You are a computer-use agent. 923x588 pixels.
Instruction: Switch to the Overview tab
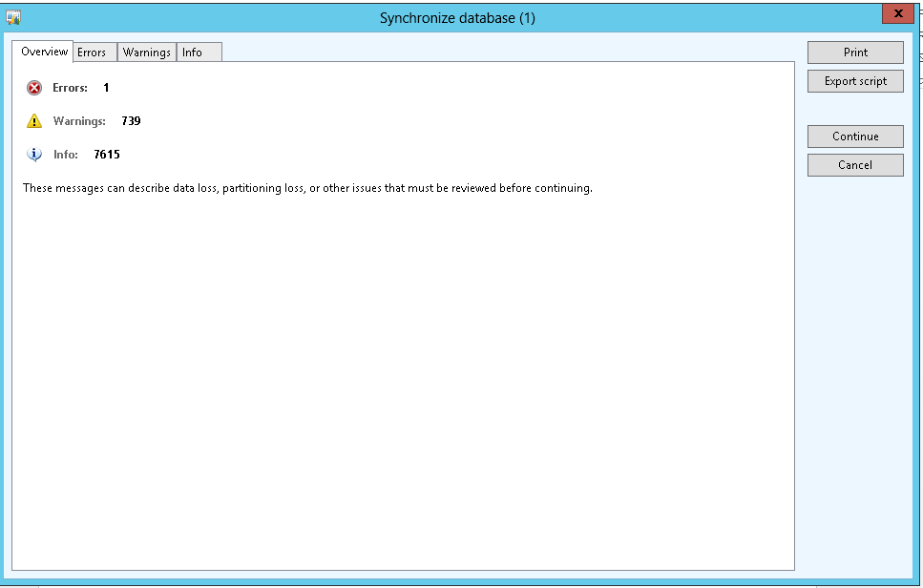click(44, 52)
